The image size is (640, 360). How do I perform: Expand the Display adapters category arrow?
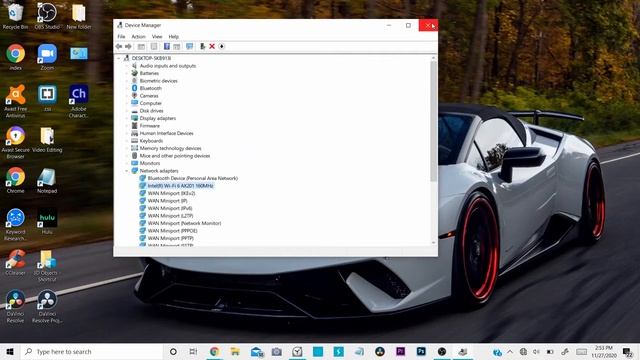(127, 118)
